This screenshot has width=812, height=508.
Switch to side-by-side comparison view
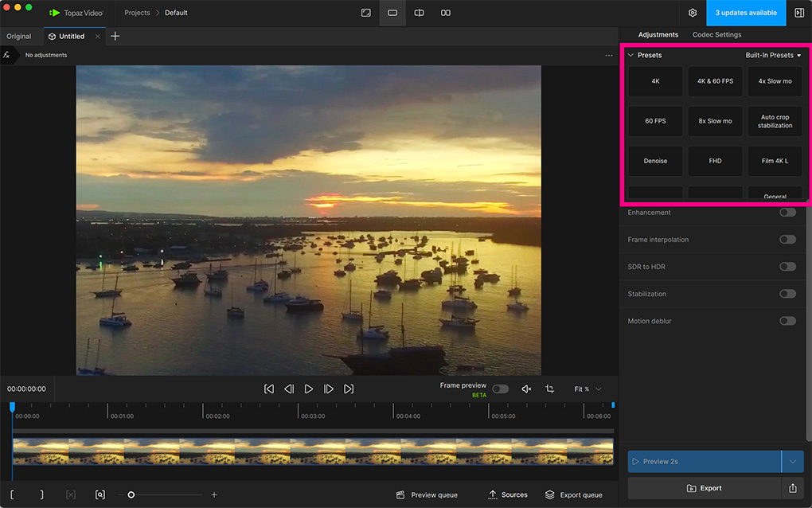(x=446, y=13)
